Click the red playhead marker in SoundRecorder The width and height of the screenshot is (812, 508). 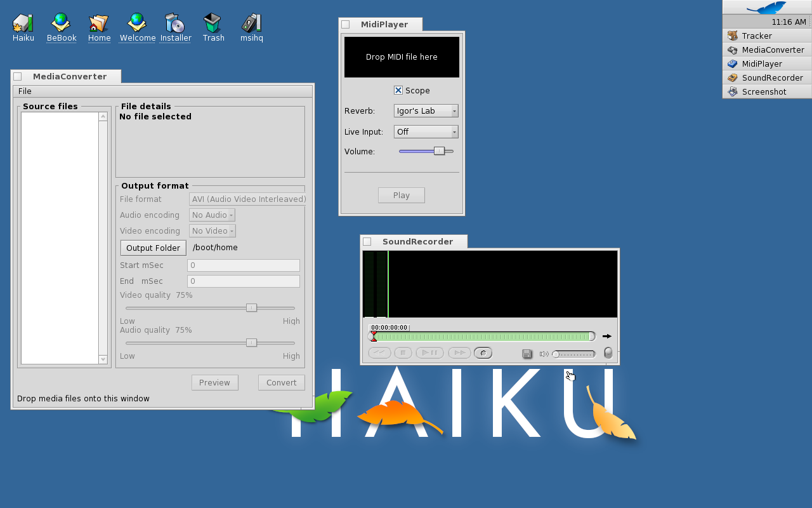tap(374, 337)
